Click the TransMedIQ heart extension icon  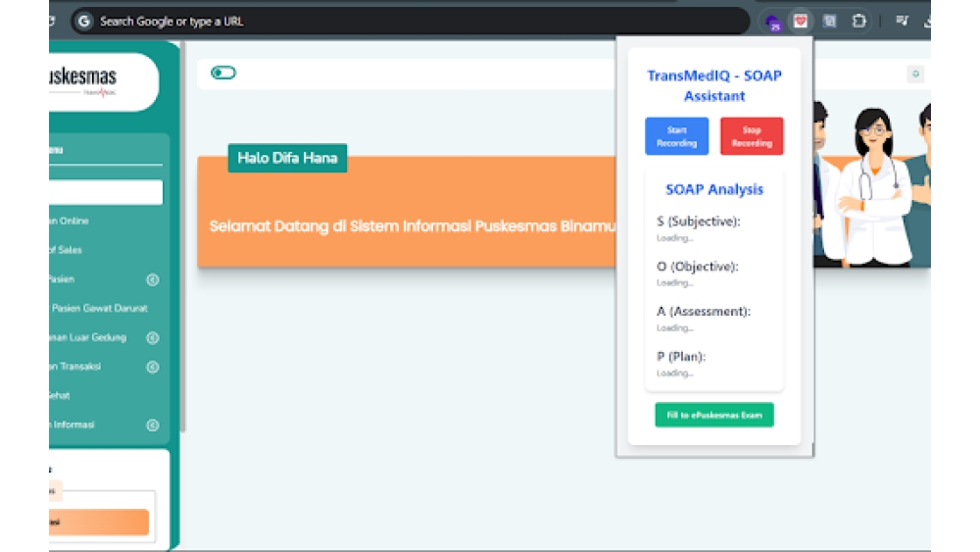point(801,21)
